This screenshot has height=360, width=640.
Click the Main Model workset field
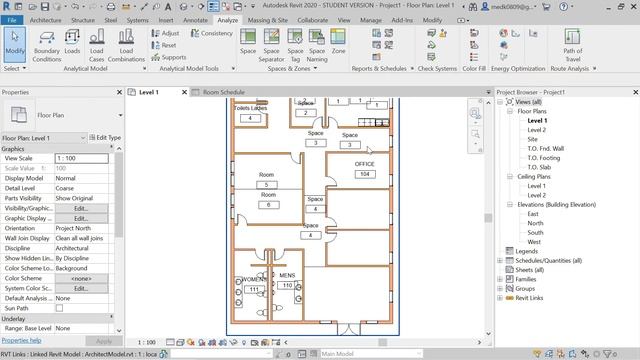(x=371, y=354)
